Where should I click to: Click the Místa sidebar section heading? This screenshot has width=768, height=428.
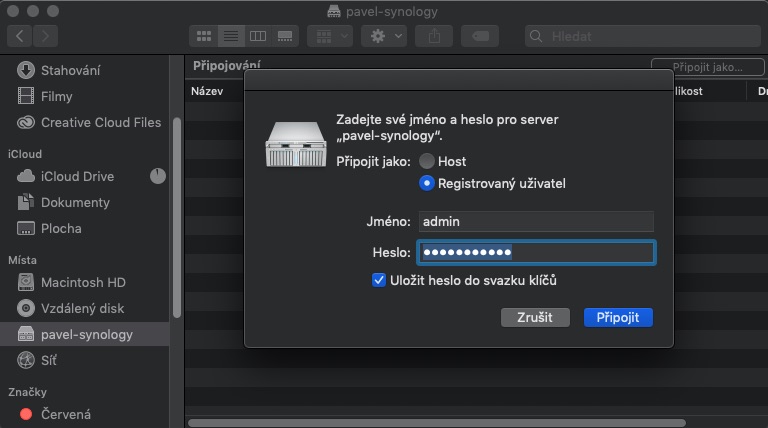[22, 260]
